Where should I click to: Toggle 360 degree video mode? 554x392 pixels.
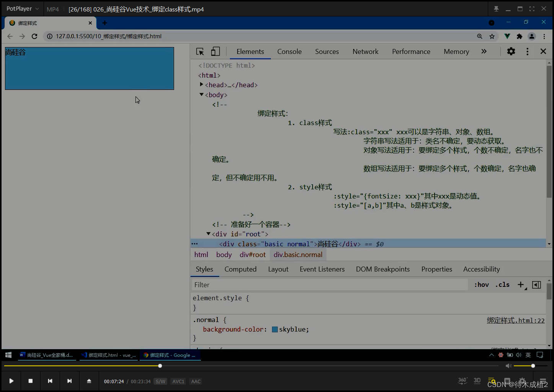click(463, 381)
